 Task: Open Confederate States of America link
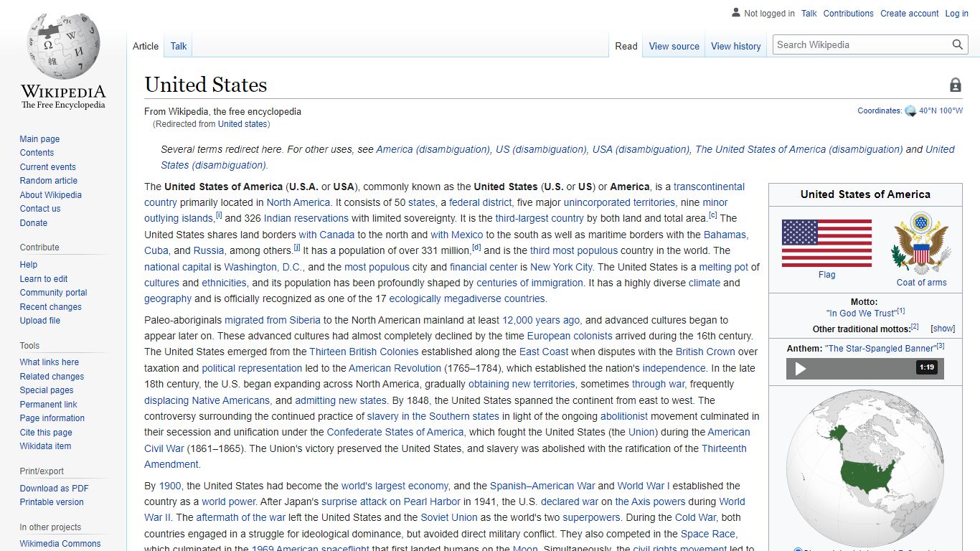pyautogui.click(x=395, y=432)
